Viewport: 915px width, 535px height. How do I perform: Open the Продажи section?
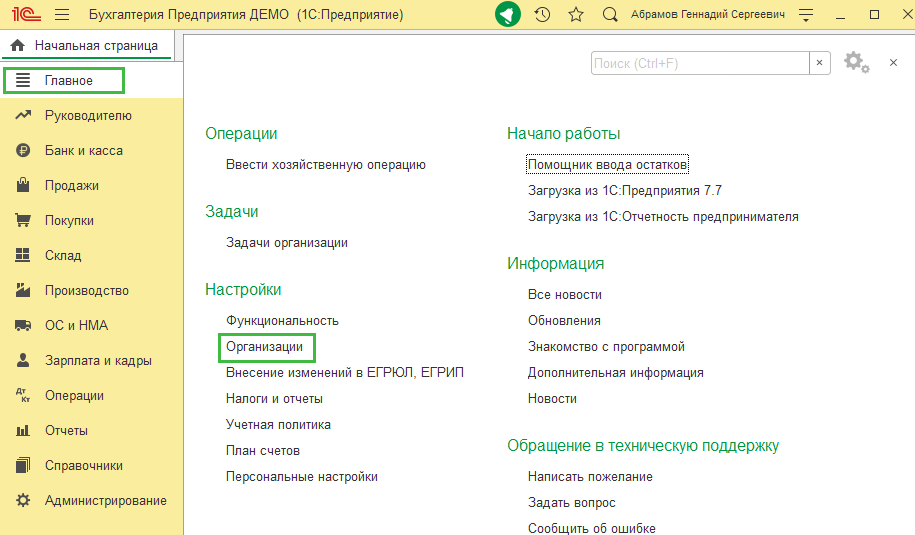(x=71, y=185)
